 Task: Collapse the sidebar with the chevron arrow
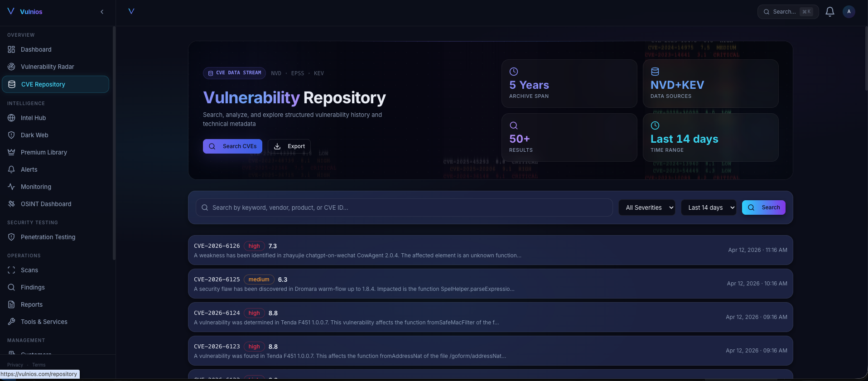click(102, 12)
